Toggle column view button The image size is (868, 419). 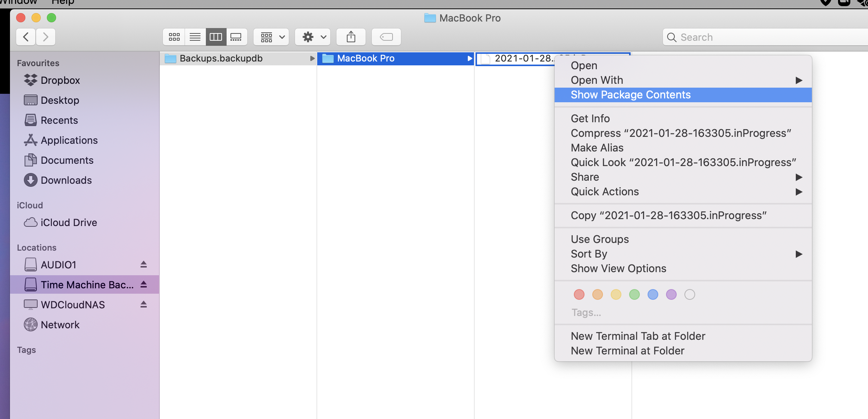point(215,37)
